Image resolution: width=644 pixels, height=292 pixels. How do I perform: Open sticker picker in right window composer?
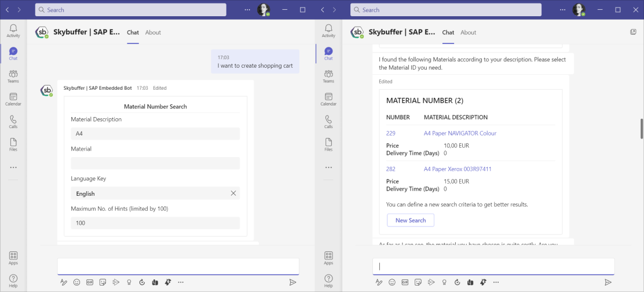pos(418,282)
